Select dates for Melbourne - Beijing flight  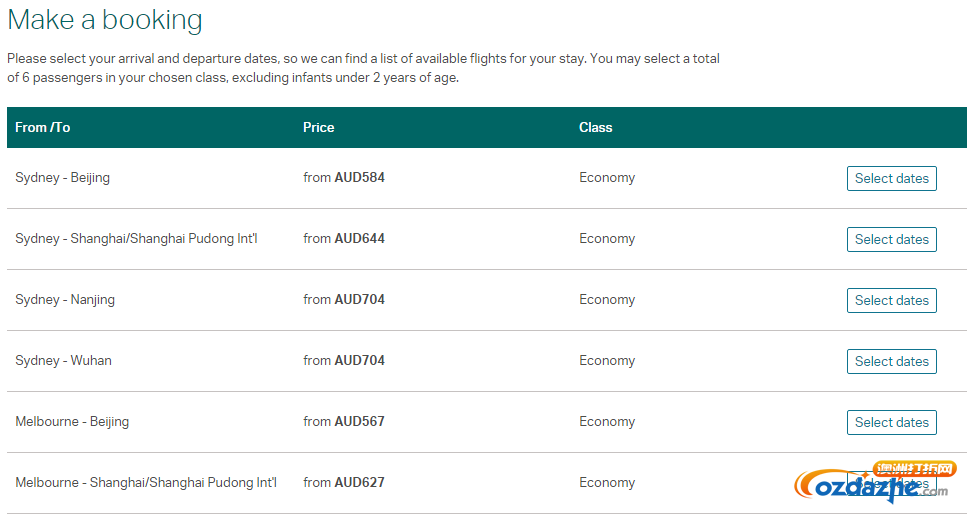point(892,422)
